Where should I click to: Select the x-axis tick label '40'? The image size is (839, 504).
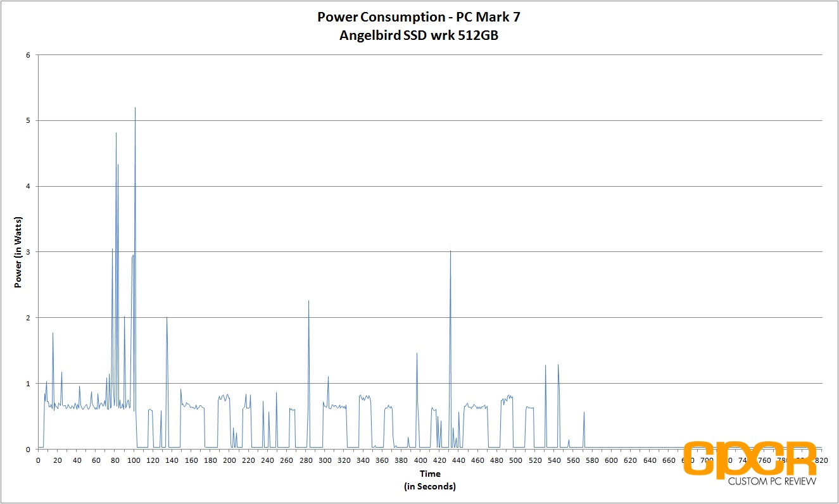coord(77,460)
